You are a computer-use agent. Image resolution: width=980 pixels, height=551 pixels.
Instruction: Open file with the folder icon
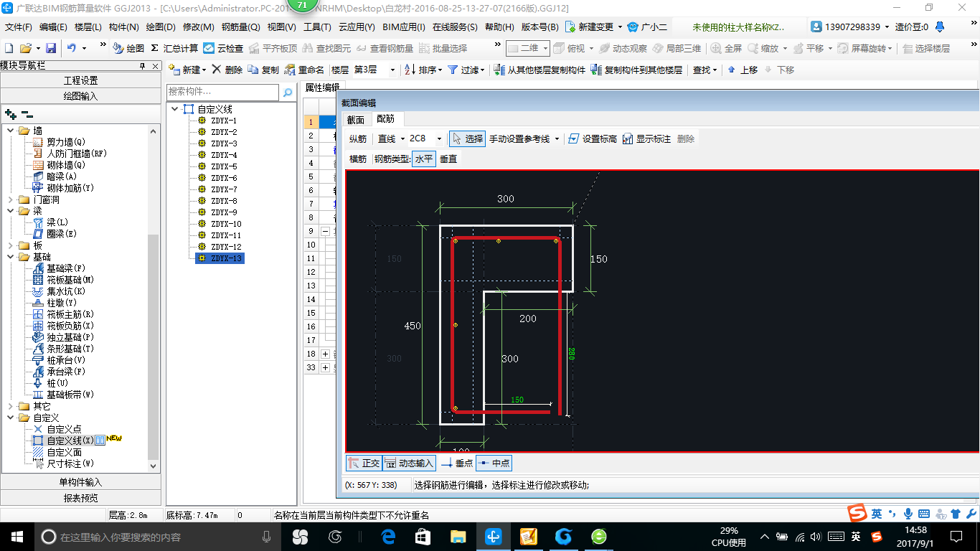26,48
